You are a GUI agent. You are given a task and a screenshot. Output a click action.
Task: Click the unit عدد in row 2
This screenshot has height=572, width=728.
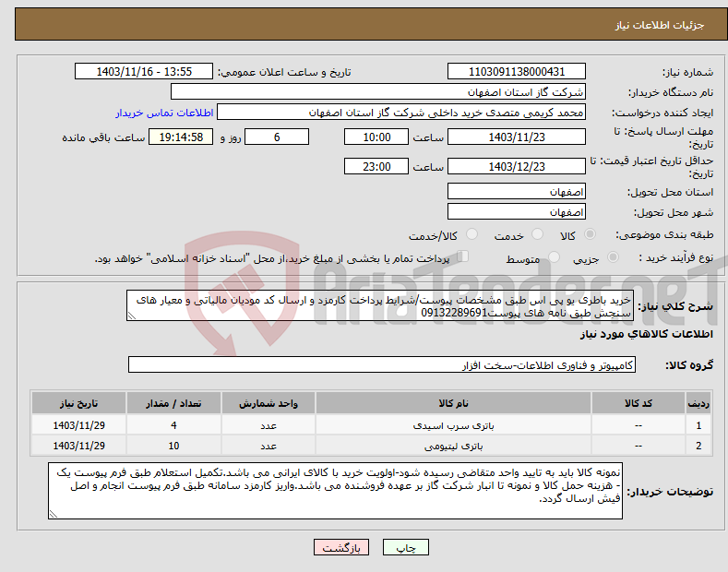click(x=269, y=446)
